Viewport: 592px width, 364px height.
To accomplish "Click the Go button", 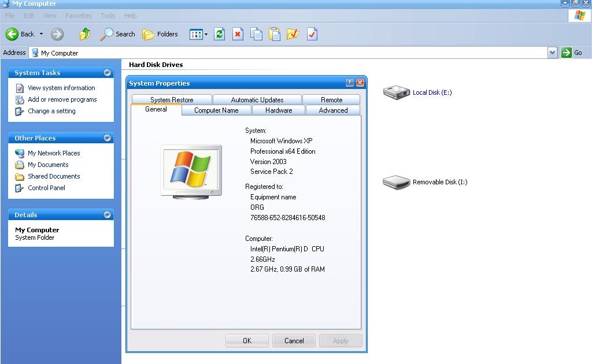I will tap(572, 53).
